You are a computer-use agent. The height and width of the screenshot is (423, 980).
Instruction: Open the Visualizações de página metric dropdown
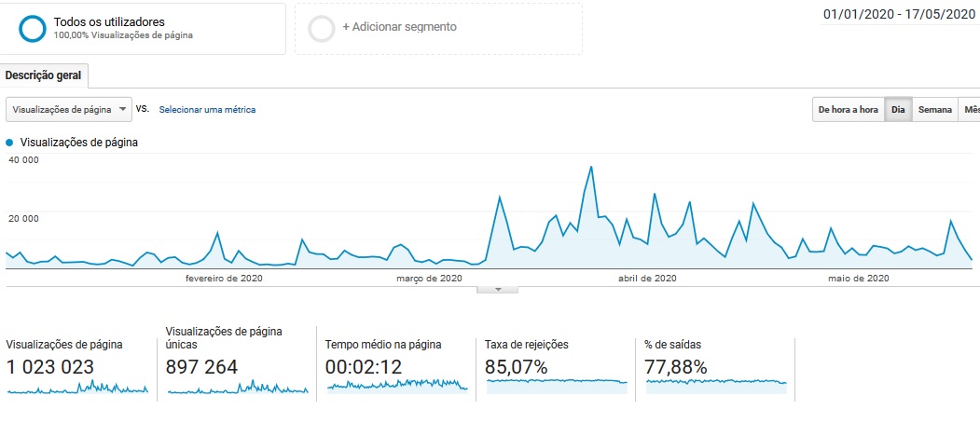tap(70, 109)
